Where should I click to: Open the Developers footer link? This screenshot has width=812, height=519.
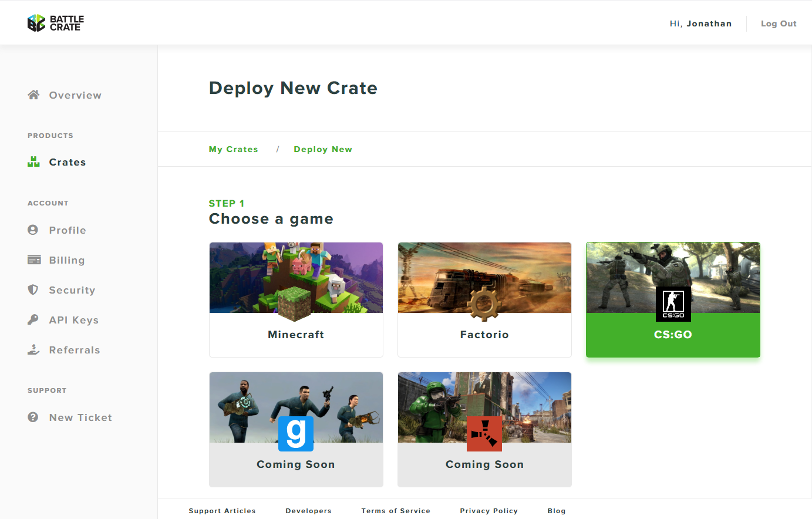309,511
